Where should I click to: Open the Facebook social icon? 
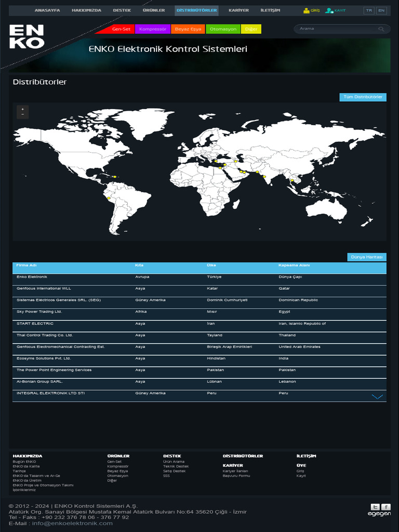pos(386,507)
